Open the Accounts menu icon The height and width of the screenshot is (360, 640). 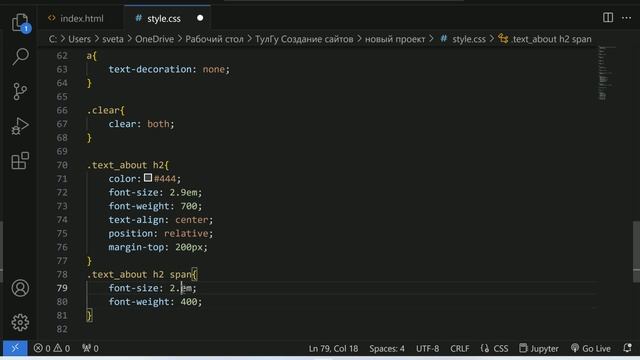point(20,288)
